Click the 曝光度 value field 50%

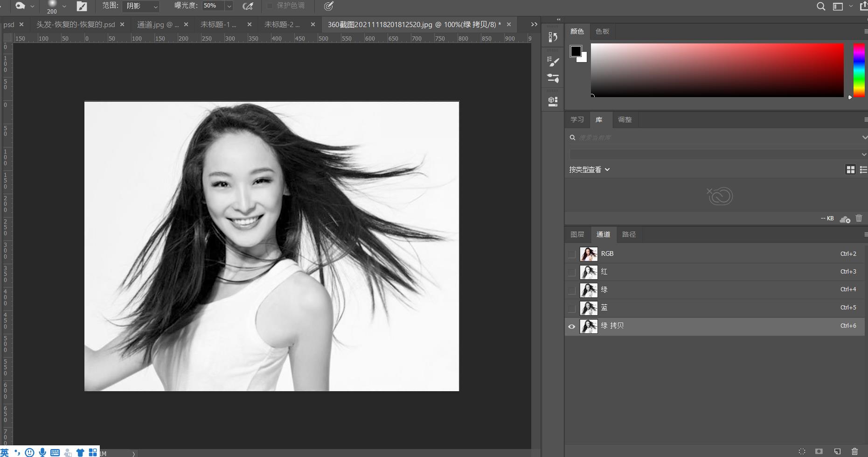(x=213, y=6)
